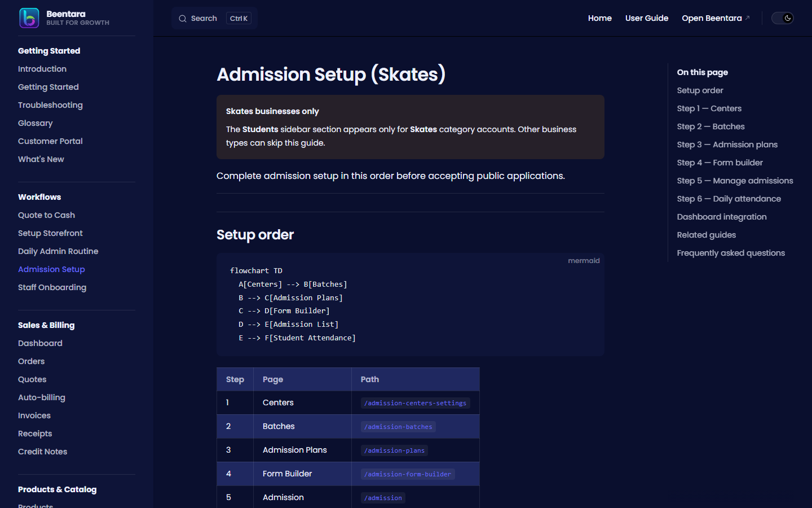Screen dimensions: 812x508
Task: Click the Ctrl K shortcut badge
Action: pos(239,19)
